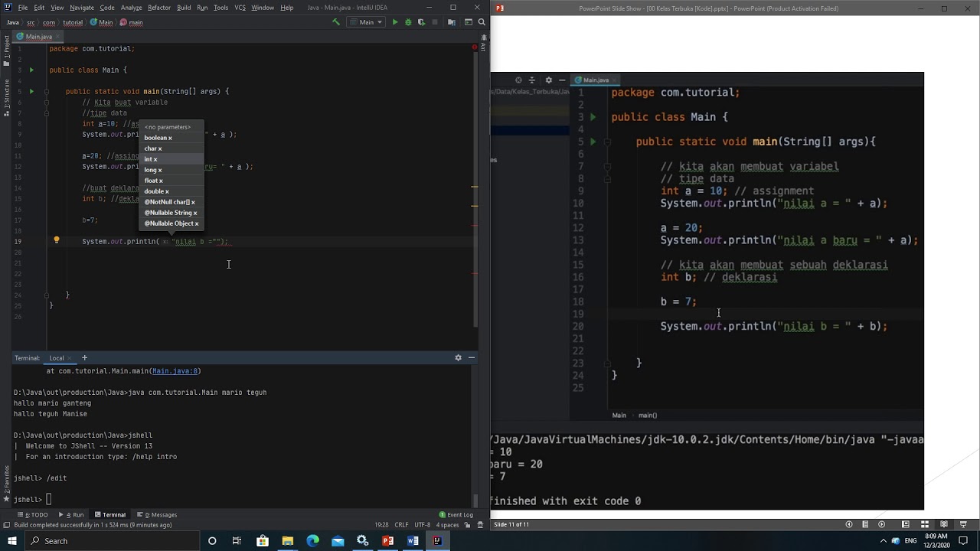The width and height of the screenshot is (980, 551).
Task: Select the char x overload in parameter popup
Action: [x=171, y=148]
